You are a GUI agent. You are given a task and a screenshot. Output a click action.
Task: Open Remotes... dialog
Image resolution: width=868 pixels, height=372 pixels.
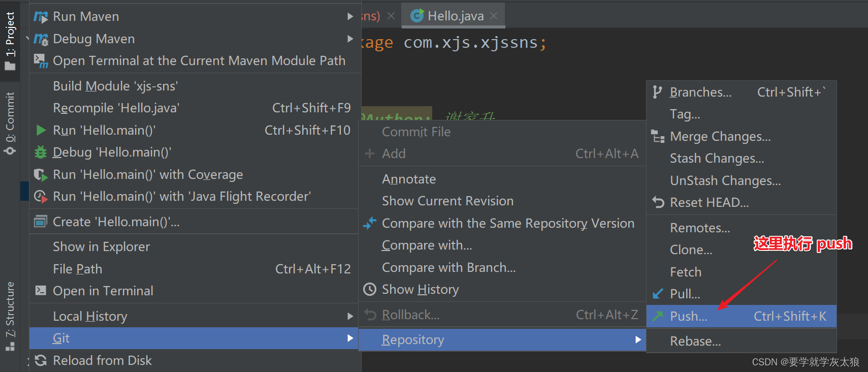coord(741,228)
